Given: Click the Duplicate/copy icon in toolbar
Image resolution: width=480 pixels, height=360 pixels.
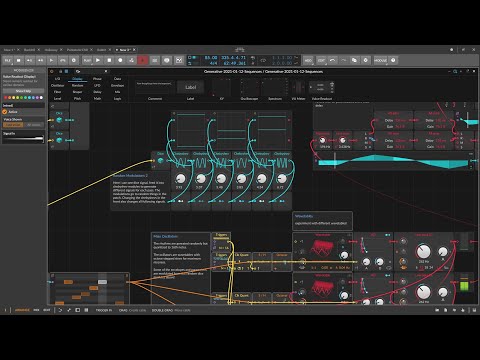Looking at the screenshot, I should [354, 60].
